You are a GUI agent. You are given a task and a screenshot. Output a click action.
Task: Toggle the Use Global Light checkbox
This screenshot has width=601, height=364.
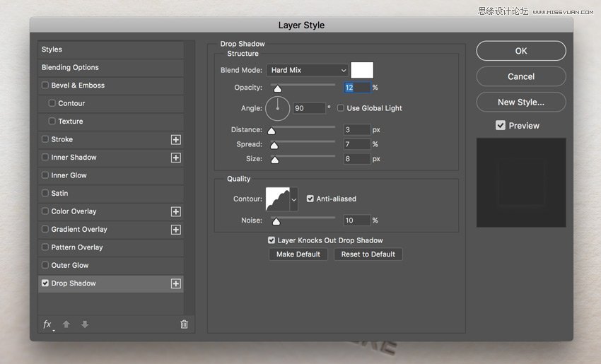tap(341, 108)
